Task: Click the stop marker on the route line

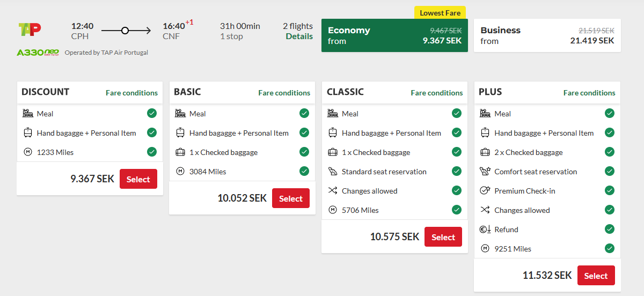Action: pyautogui.click(x=125, y=31)
